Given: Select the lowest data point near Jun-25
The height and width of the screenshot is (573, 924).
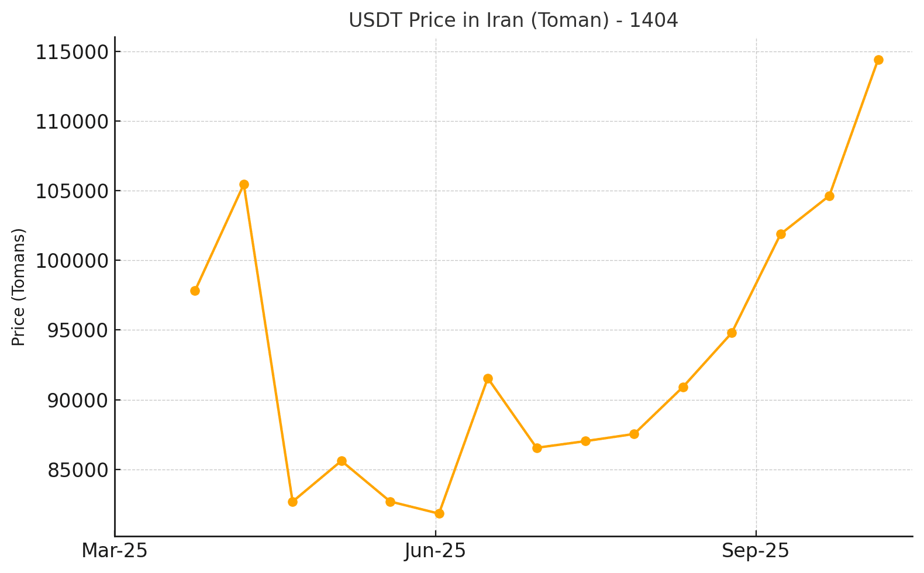Looking at the screenshot, I should point(439,513).
